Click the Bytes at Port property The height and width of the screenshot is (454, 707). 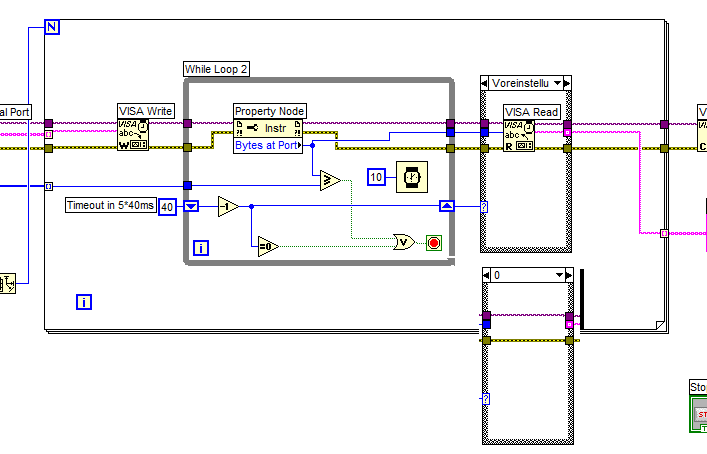268,146
